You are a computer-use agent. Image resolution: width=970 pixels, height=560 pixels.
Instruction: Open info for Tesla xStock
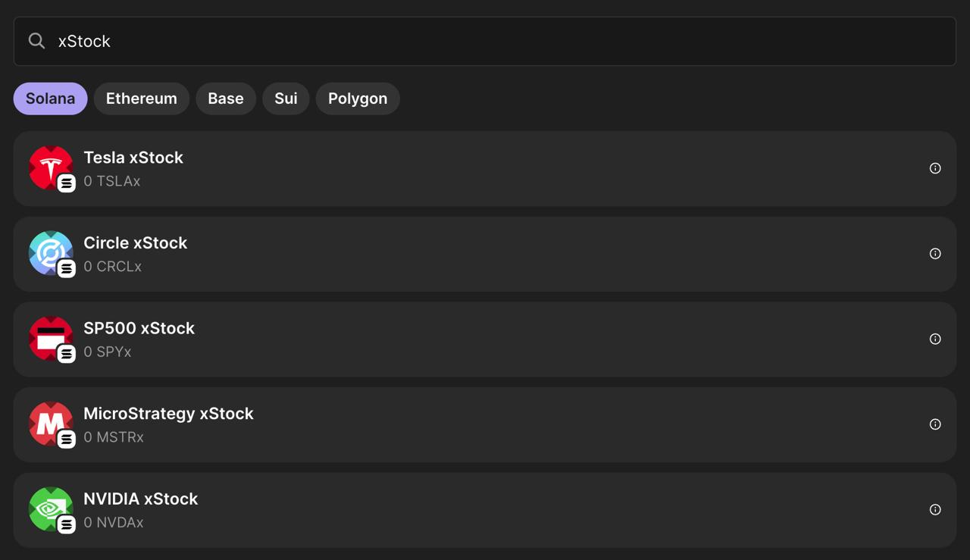935,168
